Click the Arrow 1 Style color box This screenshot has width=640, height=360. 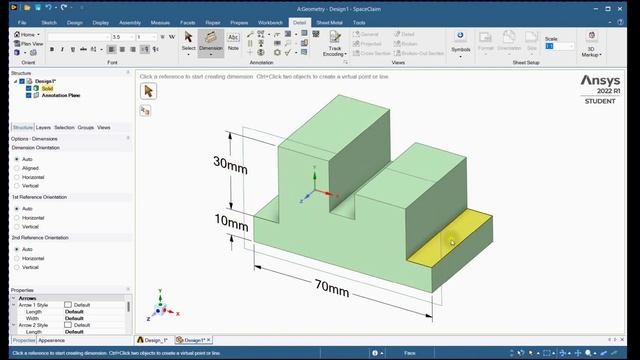68,305
